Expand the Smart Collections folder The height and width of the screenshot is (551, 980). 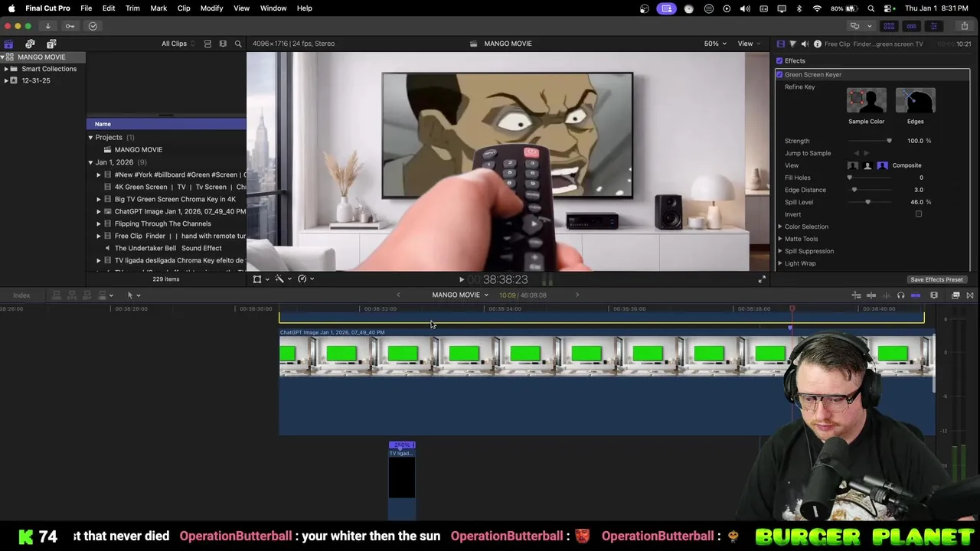(x=6, y=69)
